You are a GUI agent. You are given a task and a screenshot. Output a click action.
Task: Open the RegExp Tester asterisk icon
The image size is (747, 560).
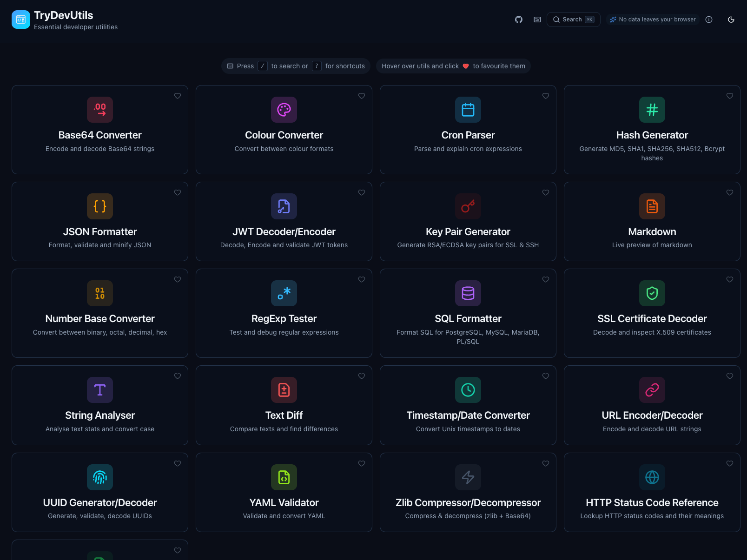click(x=284, y=293)
